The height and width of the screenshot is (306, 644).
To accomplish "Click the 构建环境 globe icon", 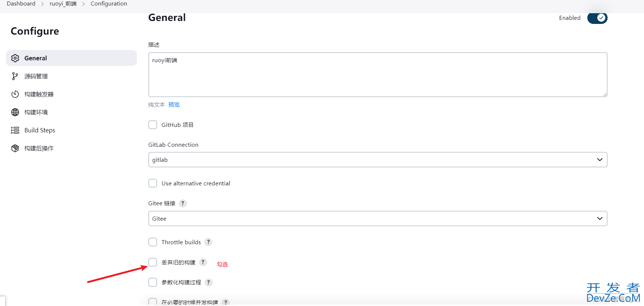I will [x=15, y=112].
